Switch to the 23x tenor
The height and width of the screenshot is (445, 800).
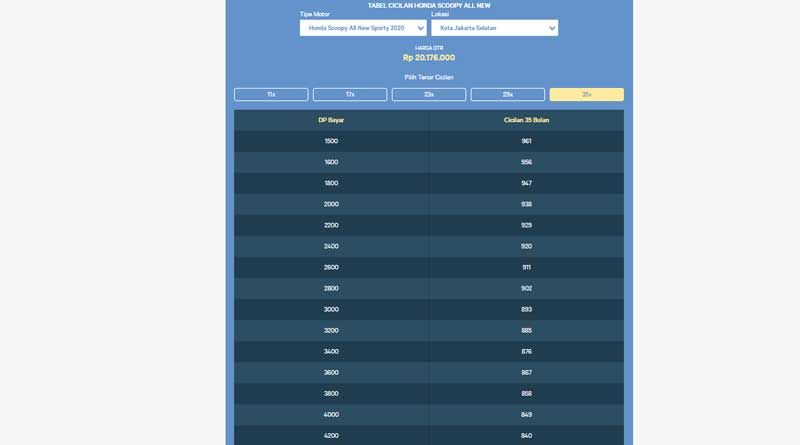pyautogui.click(x=429, y=94)
